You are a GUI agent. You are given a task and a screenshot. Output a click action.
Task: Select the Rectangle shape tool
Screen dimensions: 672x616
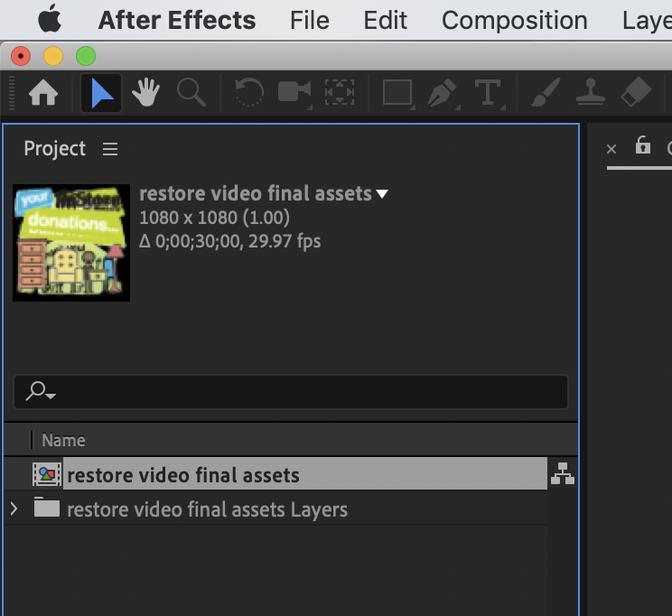(398, 93)
